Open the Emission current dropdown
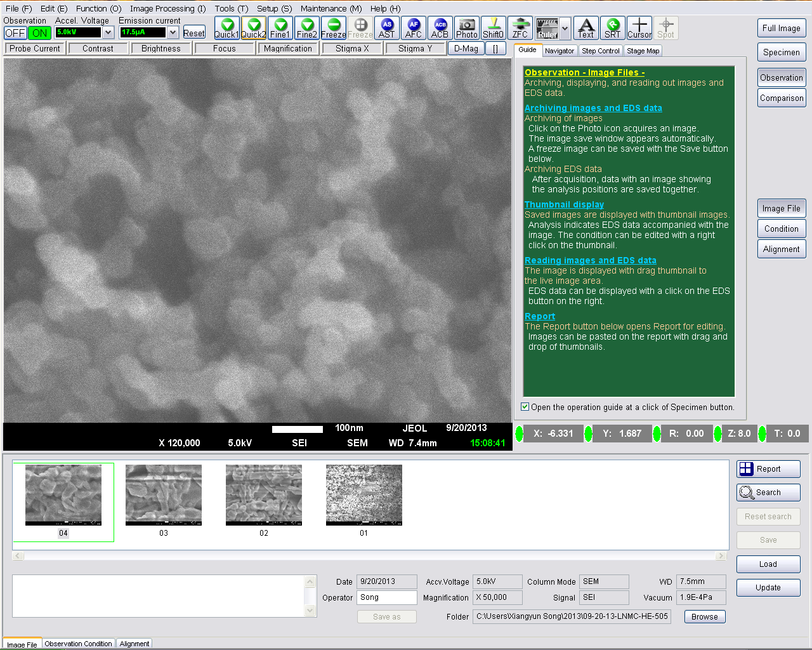 (x=173, y=32)
